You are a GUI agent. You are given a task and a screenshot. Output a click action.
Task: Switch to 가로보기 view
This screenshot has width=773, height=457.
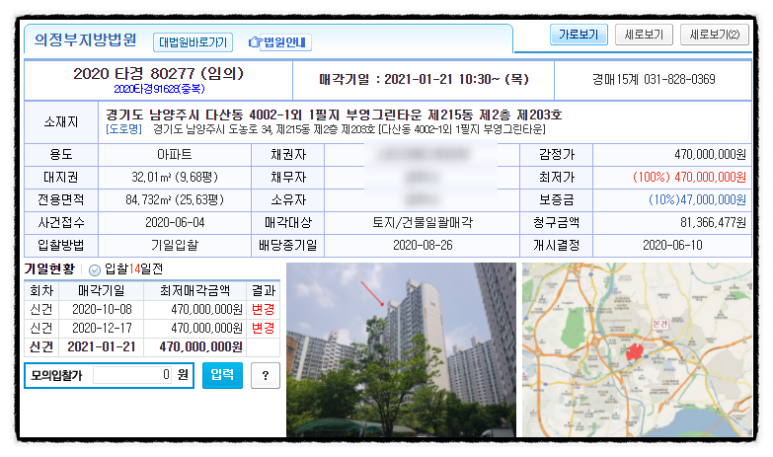pyautogui.click(x=578, y=35)
